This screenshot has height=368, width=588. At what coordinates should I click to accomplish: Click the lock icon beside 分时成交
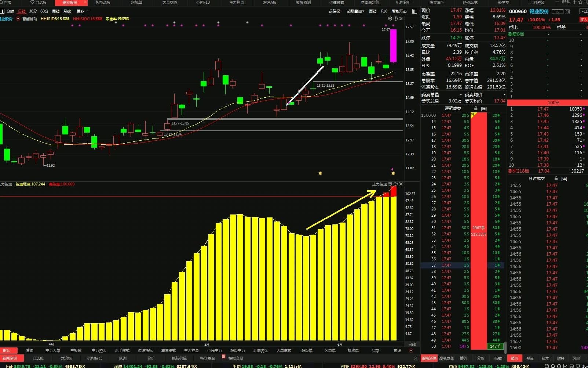point(556,178)
